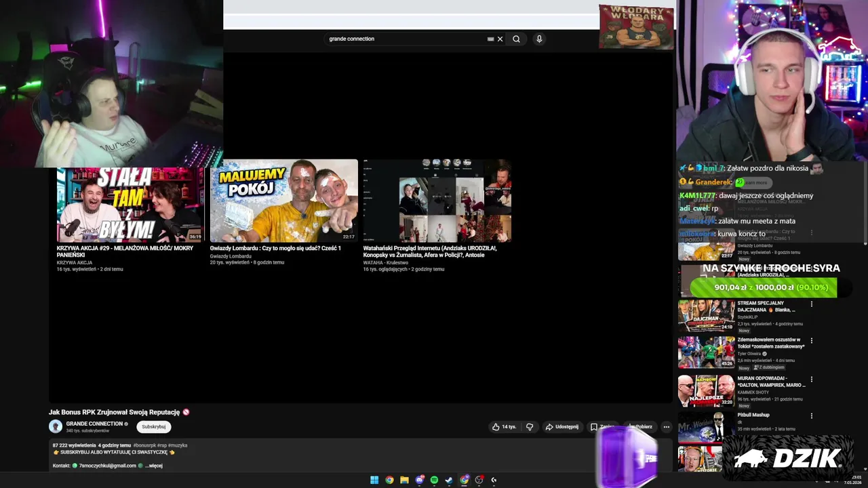868x488 pixels.
Task: Click title 'KRZYWA AKCJA #29 - MELANŻOWA MIŁOŚĆ'
Action: click(x=125, y=251)
